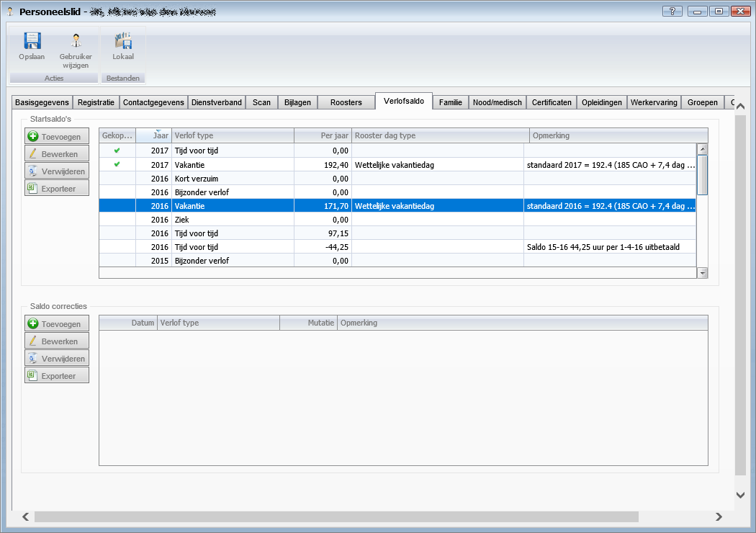The height and width of the screenshot is (533, 756).
Task: Click Exporteer in the Startsaldo's section
Action: coord(57,188)
